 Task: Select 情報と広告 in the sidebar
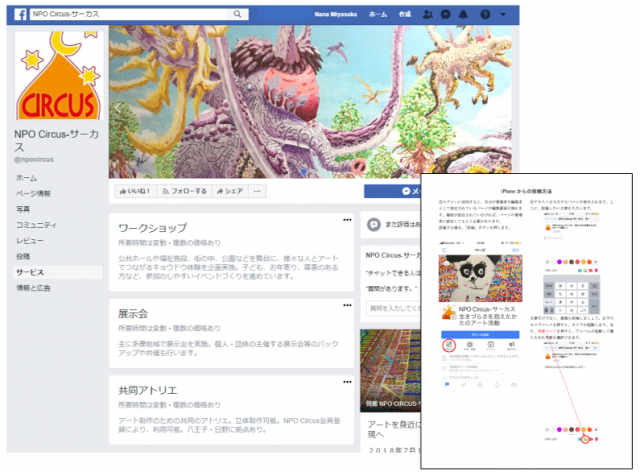coord(33,288)
